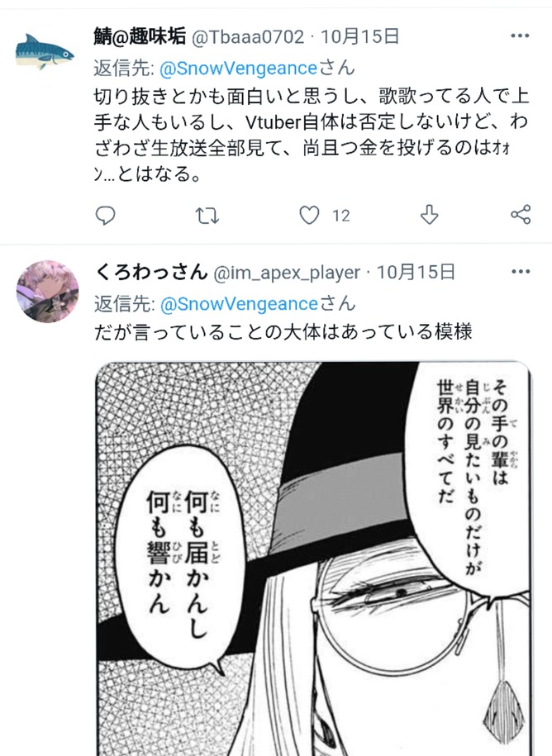Open the attached manga panel image
This screenshot has height=756, width=552.
pyautogui.click(x=313, y=559)
